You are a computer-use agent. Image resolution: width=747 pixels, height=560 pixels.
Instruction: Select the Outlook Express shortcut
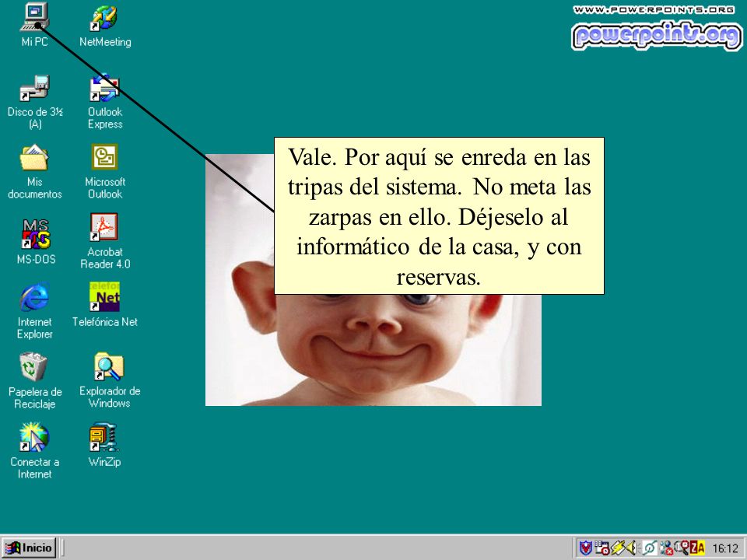[x=105, y=101]
